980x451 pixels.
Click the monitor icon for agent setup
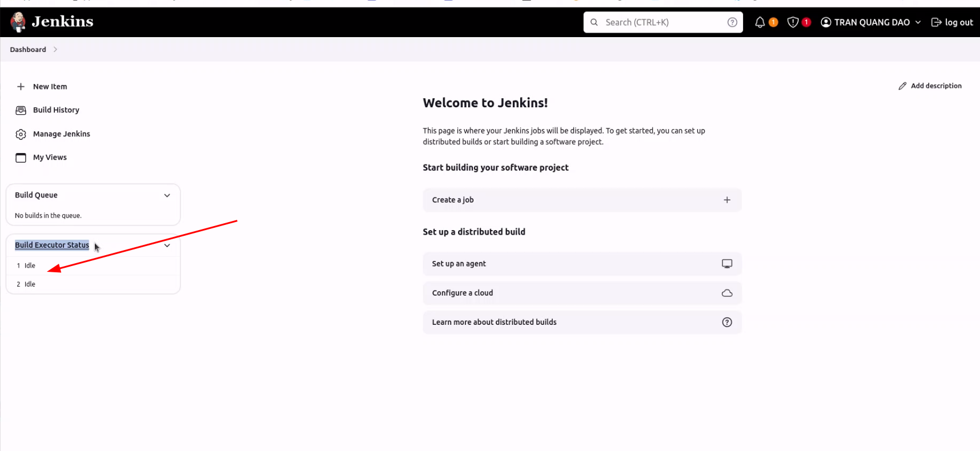pos(727,264)
